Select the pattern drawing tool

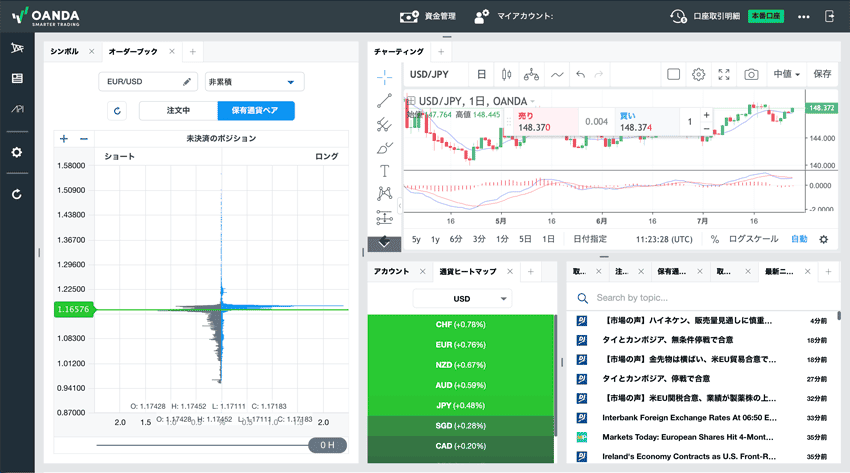384,193
